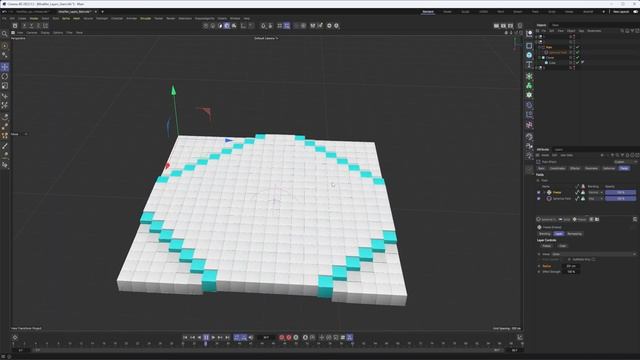Step to previous frame
Image resolution: width=640 pixels, height=360 pixels.
pyautogui.click(x=199, y=338)
